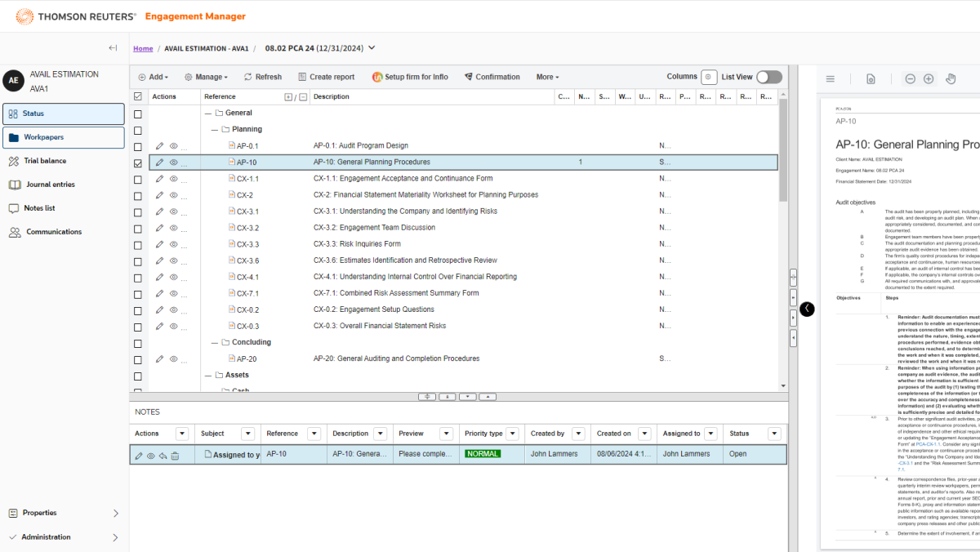Image resolution: width=980 pixels, height=552 pixels.
Task: Open the Add dropdown menu
Action: 153,77
